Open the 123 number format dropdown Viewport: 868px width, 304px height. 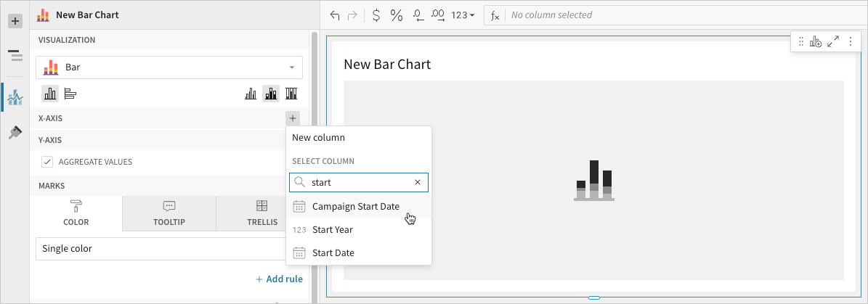click(463, 15)
